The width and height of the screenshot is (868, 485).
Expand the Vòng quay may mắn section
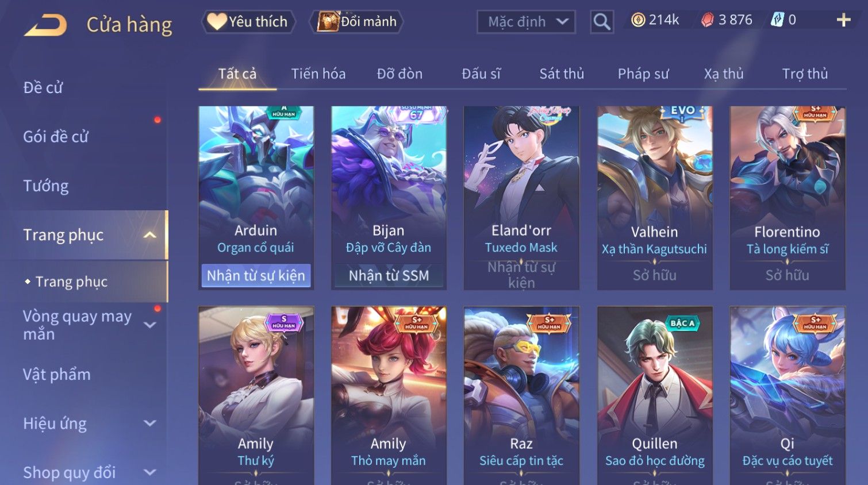pyautogui.click(x=149, y=325)
